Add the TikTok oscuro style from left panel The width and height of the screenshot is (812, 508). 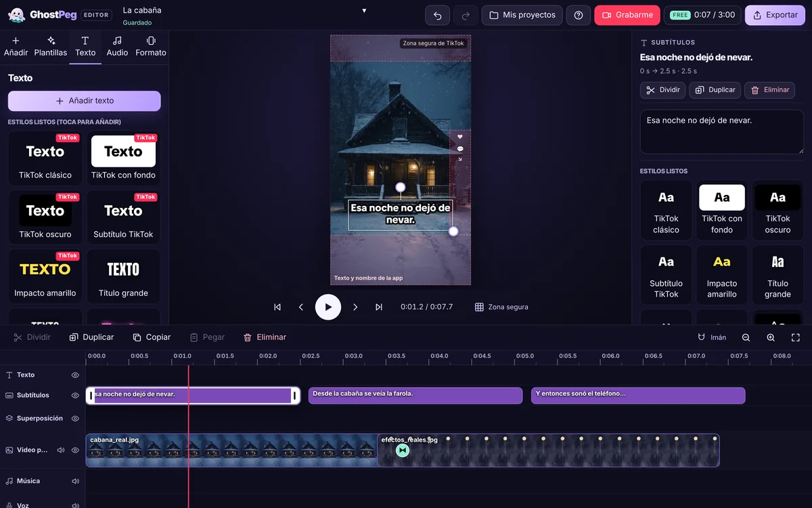45,217
